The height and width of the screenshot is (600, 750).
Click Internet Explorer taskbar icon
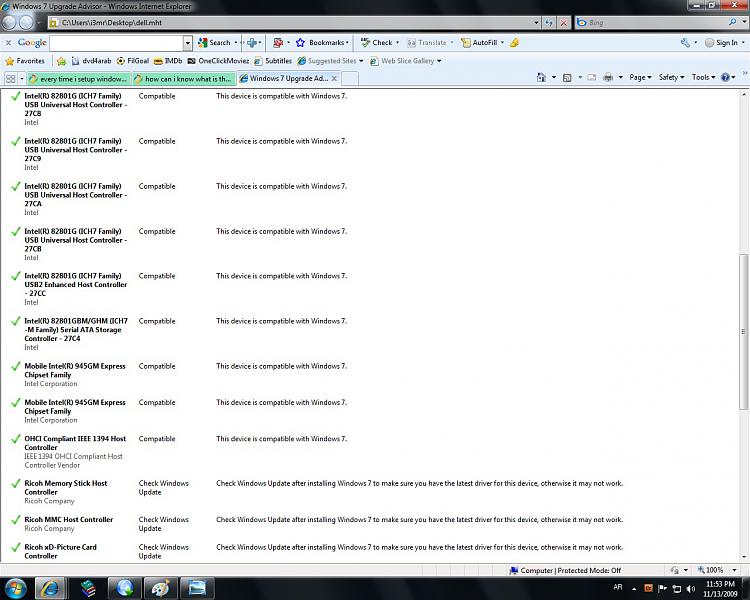click(50, 588)
